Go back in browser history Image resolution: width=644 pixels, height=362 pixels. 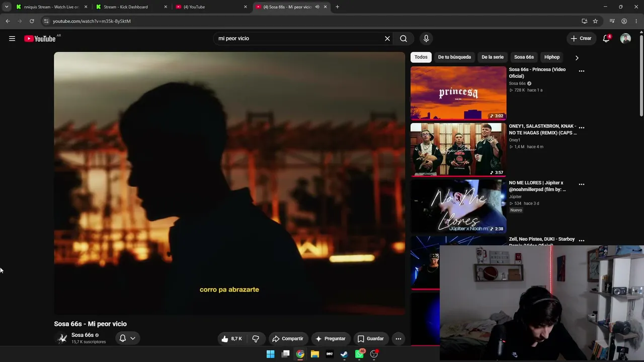(8, 21)
